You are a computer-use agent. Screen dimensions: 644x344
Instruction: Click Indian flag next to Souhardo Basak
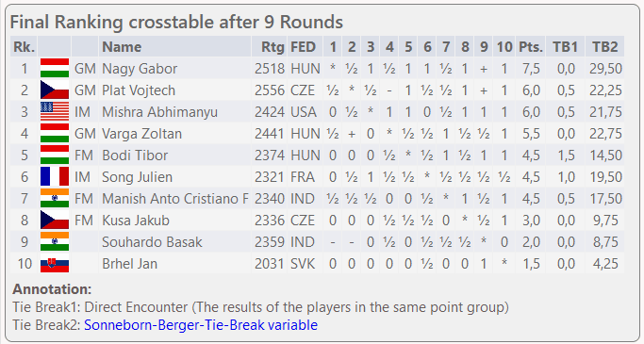tap(55, 241)
